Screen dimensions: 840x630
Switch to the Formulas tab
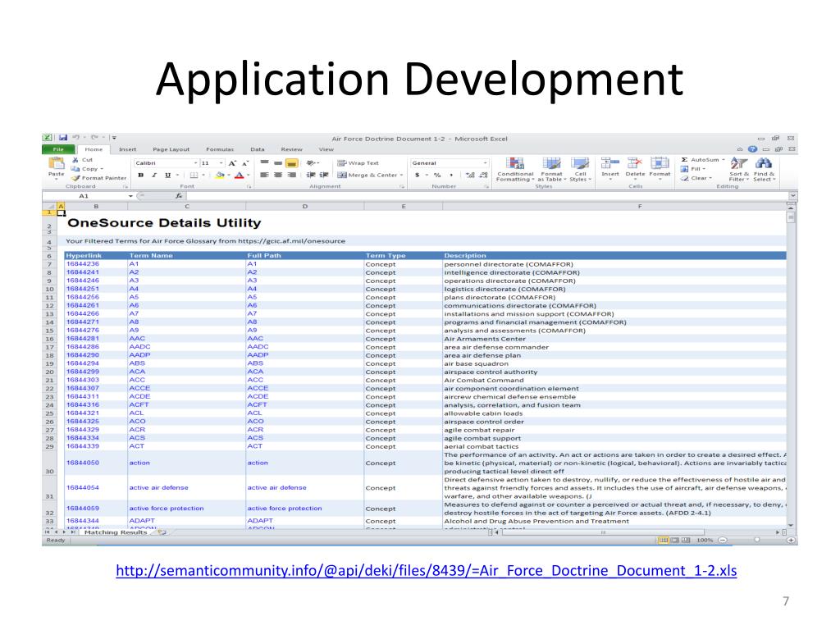220,149
